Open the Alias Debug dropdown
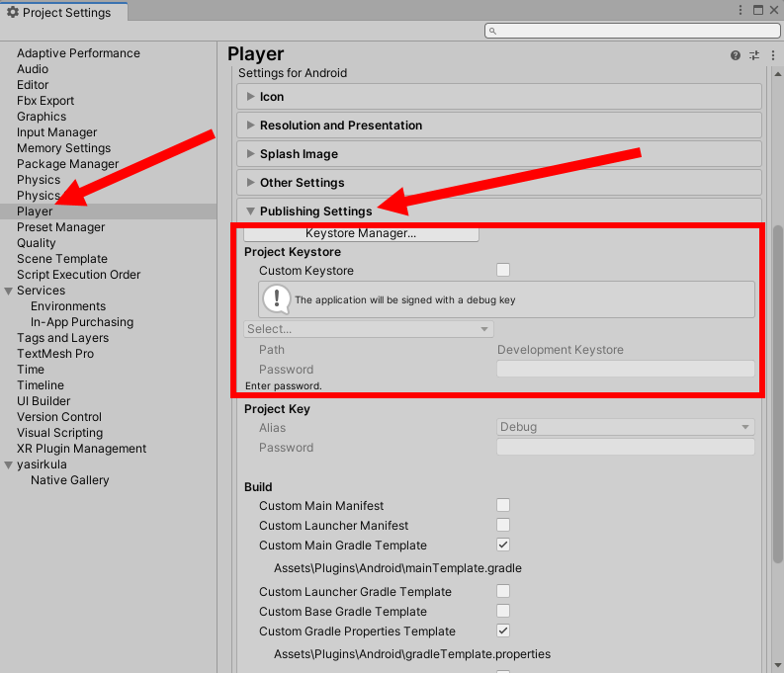Screen dimensions: 784x673 (626, 427)
